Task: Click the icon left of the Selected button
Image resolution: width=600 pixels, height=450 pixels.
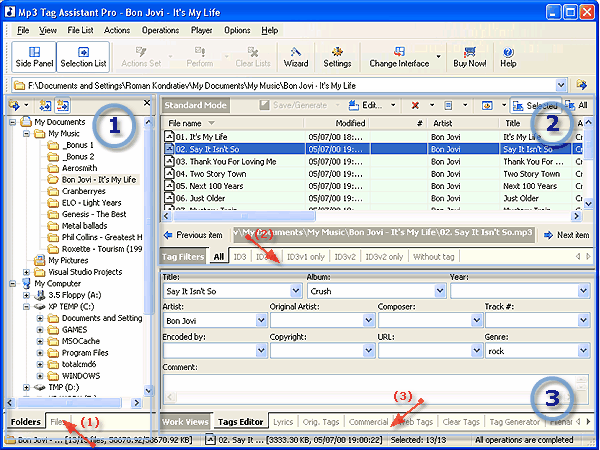Action: coord(487,105)
